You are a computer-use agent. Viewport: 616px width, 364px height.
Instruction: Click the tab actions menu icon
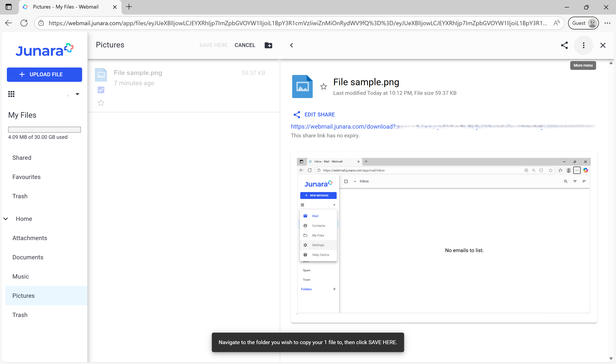(9, 7)
